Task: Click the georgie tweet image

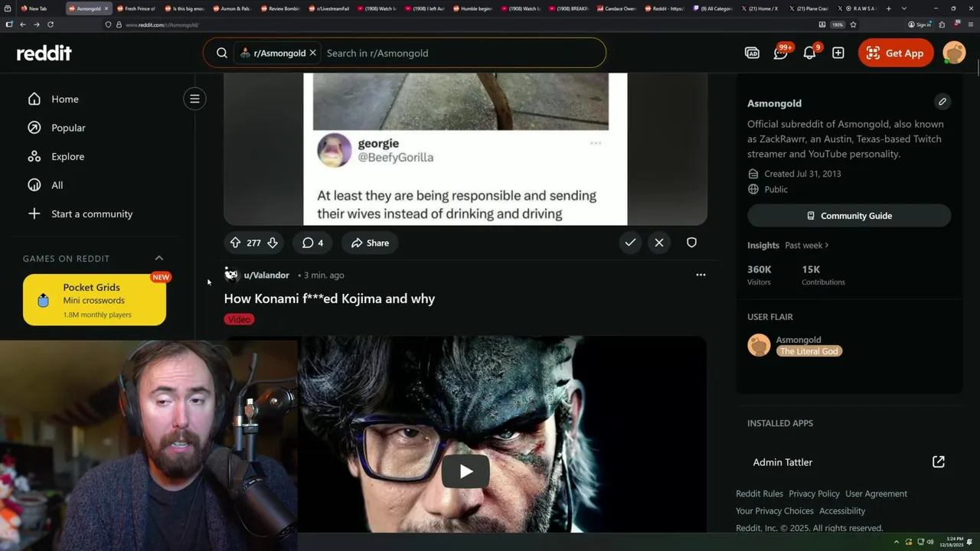Action: point(465,149)
